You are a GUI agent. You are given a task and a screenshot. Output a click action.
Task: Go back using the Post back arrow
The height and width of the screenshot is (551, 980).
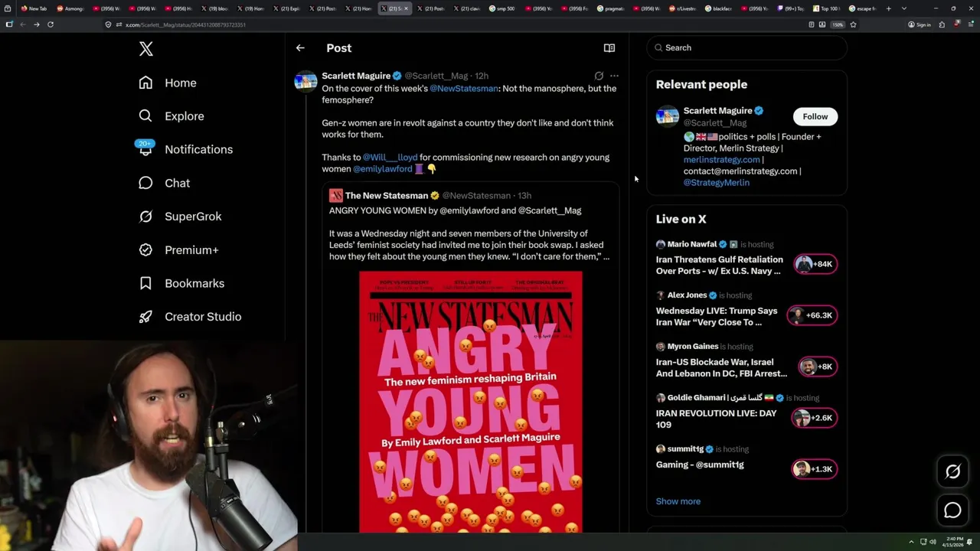[300, 47]
